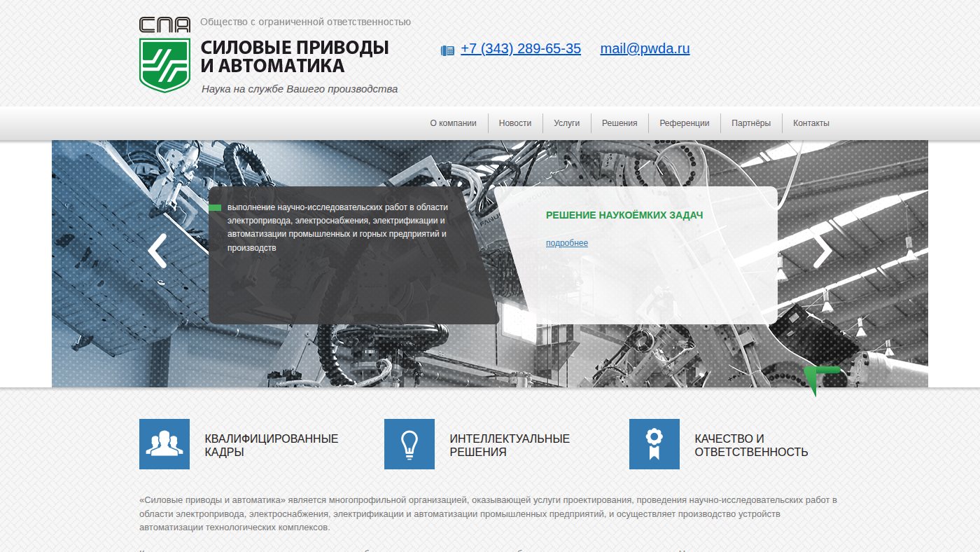980x552 pixels.
Task: Call the phone number +7 (343) 289-65-35
Action: (521, 49)
